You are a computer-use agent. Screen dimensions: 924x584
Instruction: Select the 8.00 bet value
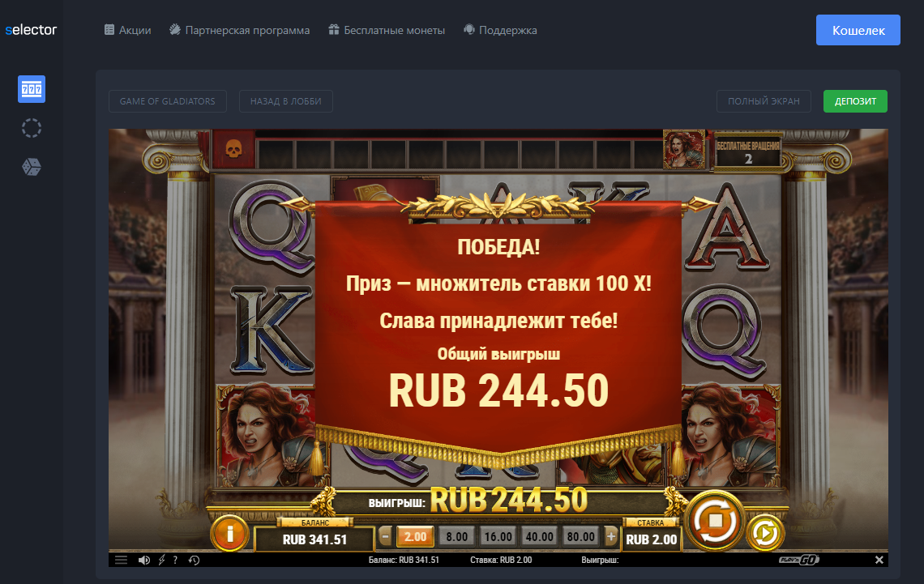pyautogui.click(x=456, y=536)
